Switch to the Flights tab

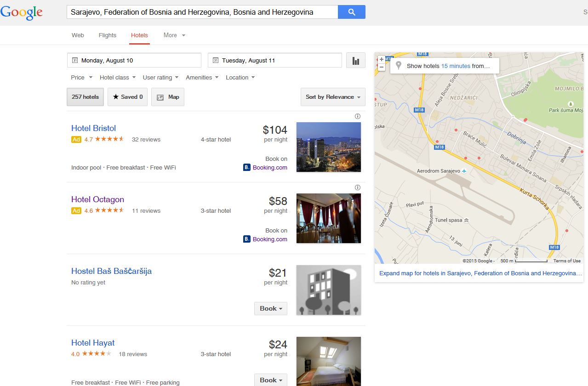(107, 35)
